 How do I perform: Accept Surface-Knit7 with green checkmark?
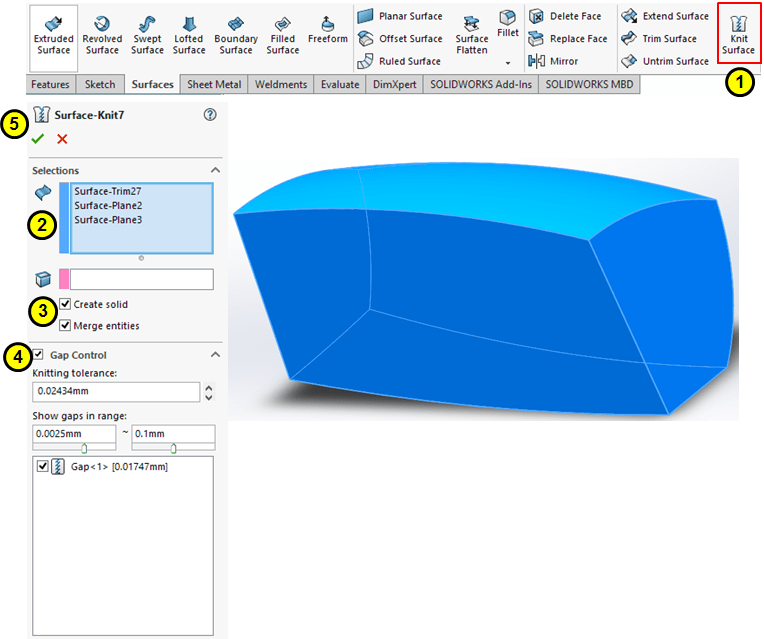(x=38, y=139)
